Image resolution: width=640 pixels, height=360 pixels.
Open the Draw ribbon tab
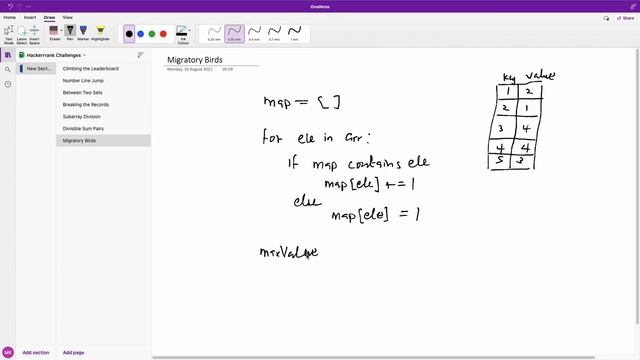(49, 18)
